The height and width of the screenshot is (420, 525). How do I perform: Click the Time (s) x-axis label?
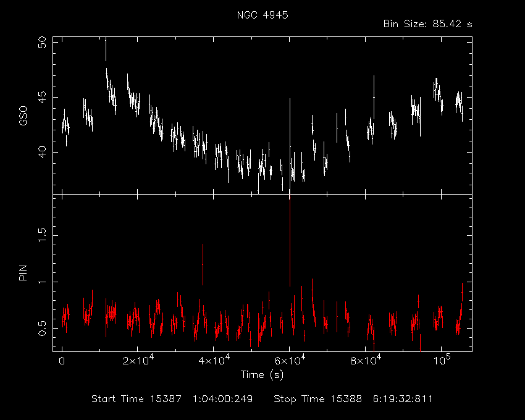(262, 374)
